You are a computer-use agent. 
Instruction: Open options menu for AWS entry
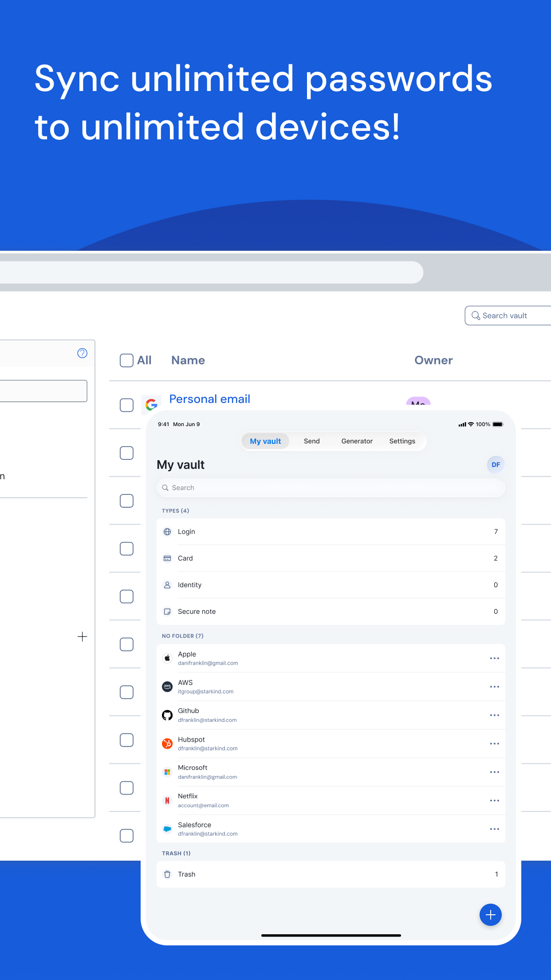click(495, 687)
